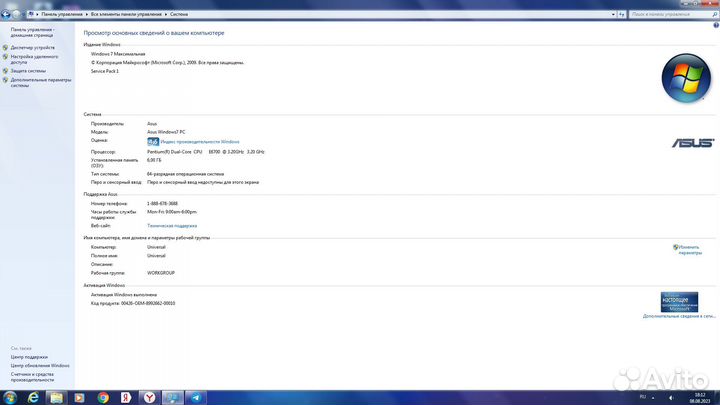Open Device Manager from the left sidebar
This screenshot has height=405, width=720.
point(33,47)
